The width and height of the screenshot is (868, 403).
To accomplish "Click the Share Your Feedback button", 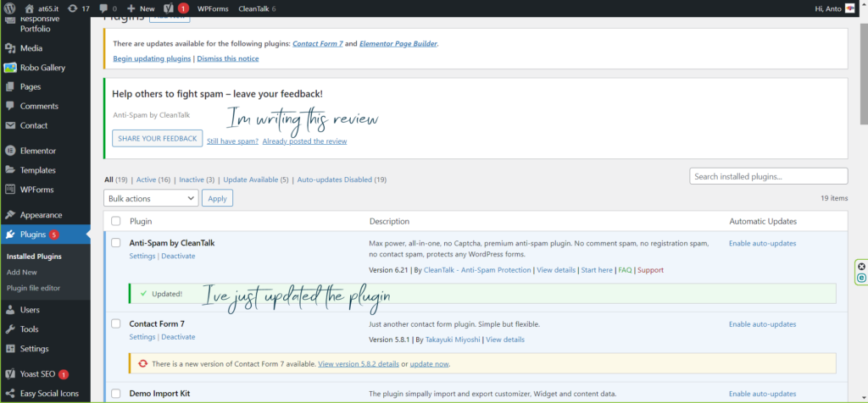I will click(x=157, y=138).
